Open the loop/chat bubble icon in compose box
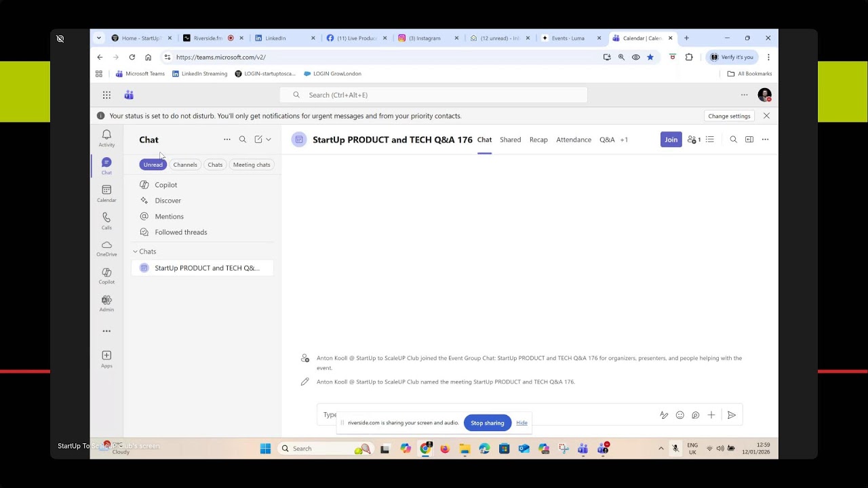This screenshot has width=868, height=488. [696, 415]
